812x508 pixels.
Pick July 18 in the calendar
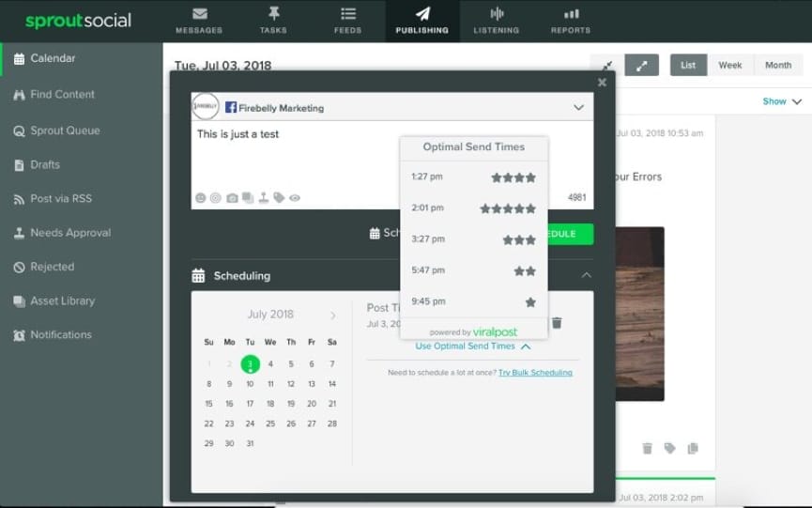(x=270, y=404)
